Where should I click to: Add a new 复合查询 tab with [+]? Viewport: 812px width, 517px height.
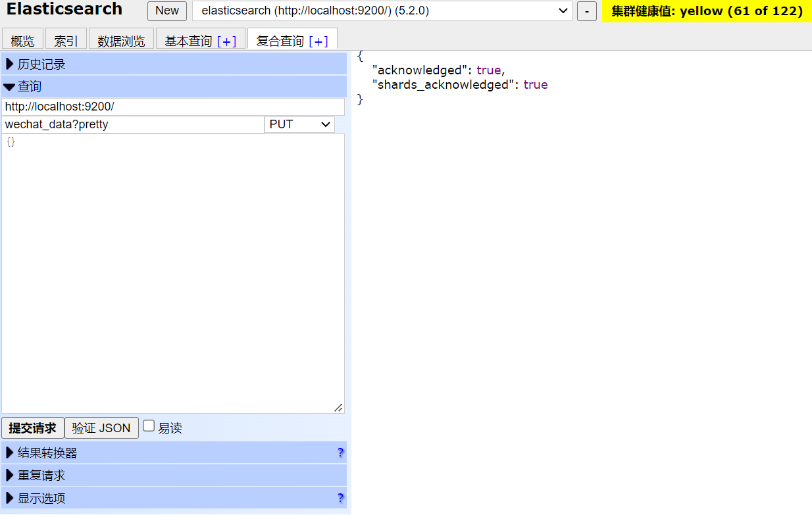[x=318, y=41]
